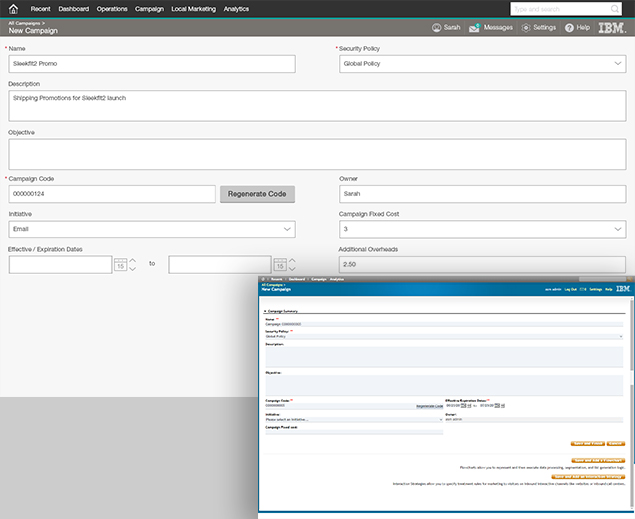Click the Campaign Code field 000000124
Screen dimensions: 635x519
[x=112, y=194]
